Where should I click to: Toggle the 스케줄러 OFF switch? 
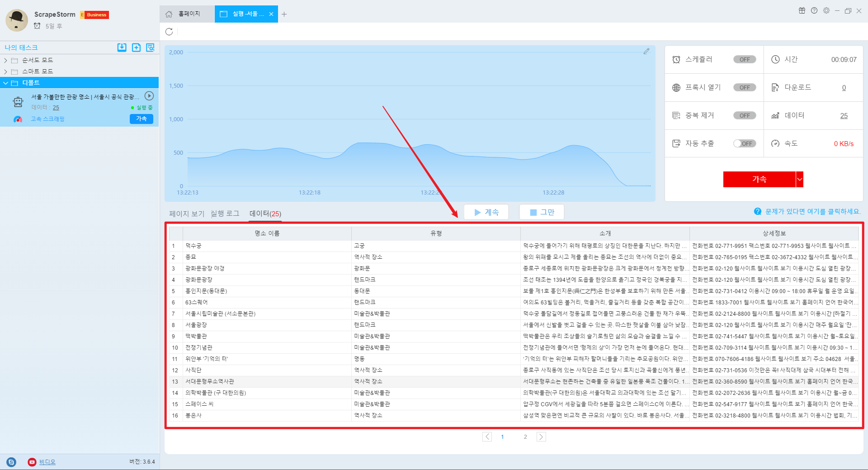tap(745, 60)
